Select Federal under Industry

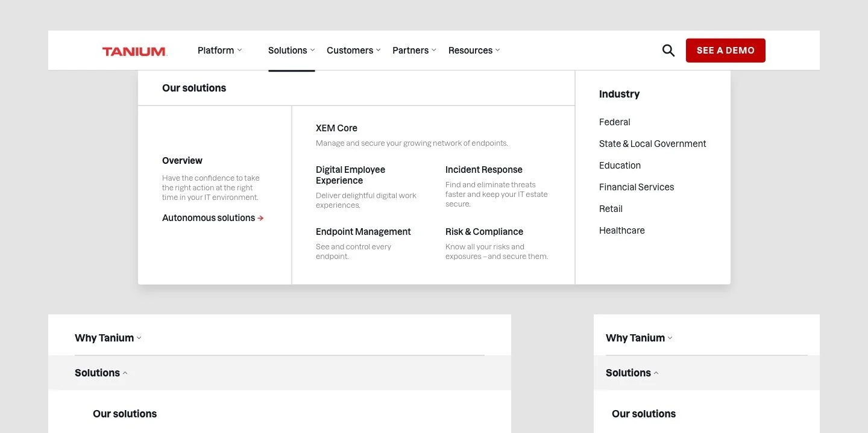coord(615,122)
